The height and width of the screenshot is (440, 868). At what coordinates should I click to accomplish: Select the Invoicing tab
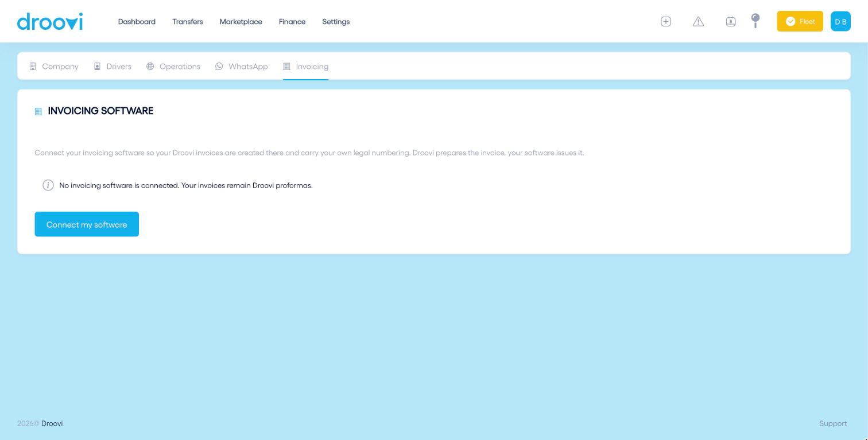click(305, 67)
